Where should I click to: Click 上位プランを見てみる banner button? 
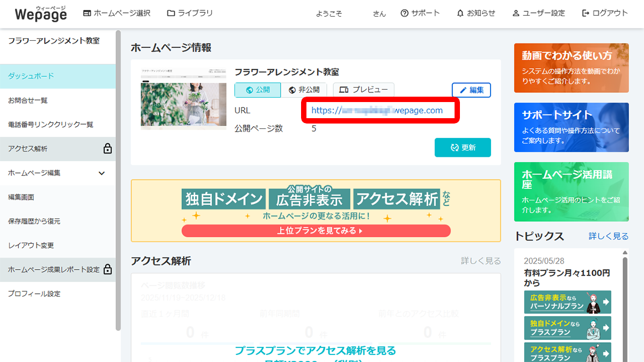(316, 231)
